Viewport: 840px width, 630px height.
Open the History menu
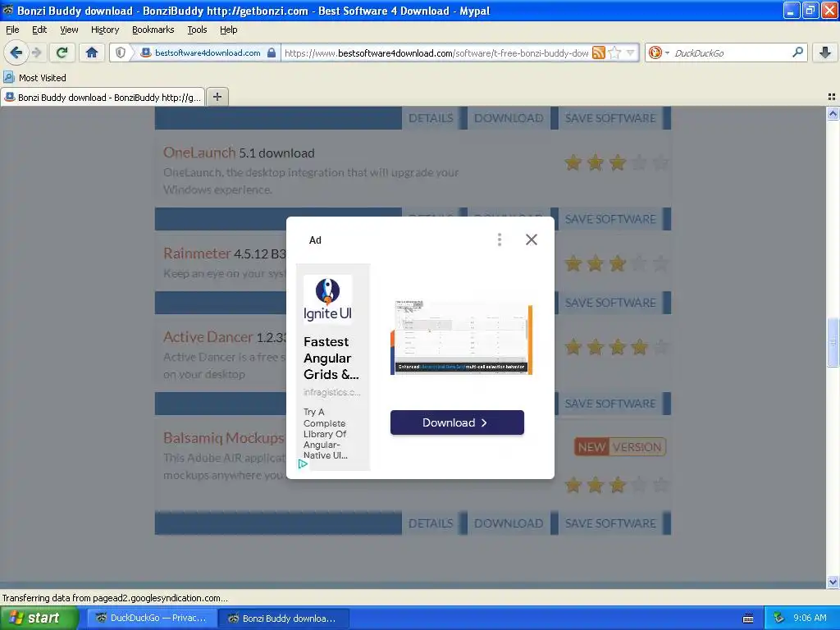pos(104,30)
